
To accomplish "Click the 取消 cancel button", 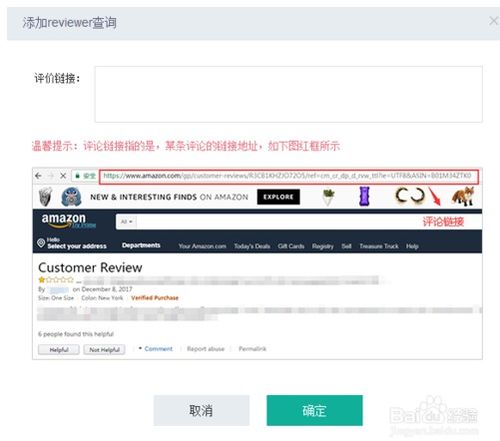I will click(201, 410).
